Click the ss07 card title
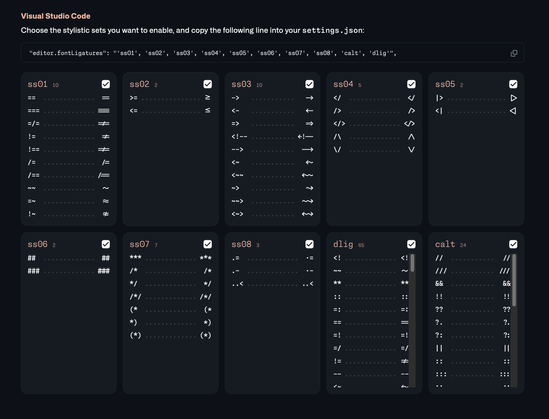 139,244
